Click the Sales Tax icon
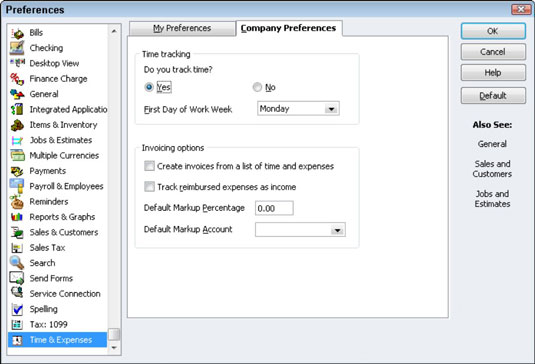Screen dimensions: 535x364 click(x=17, y=248)
